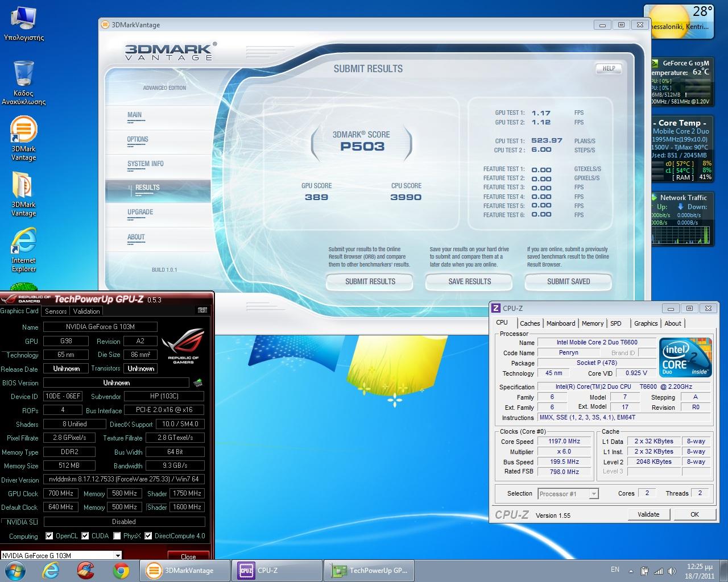
Task: Open Google Chrome from the taskbar
Action: [120, 570]
